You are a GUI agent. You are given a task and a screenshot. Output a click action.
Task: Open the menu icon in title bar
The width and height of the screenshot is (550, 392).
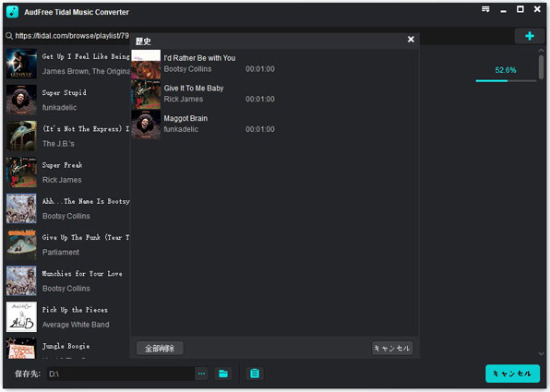[485, 9]
